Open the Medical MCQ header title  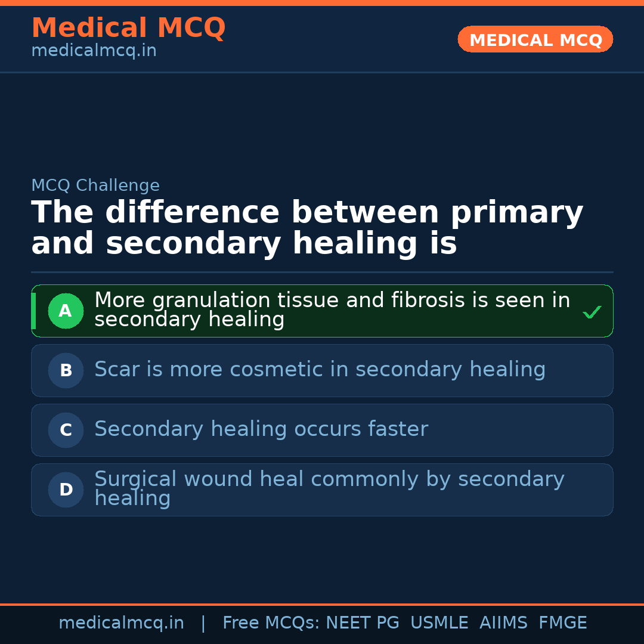[x=128, y=28]
